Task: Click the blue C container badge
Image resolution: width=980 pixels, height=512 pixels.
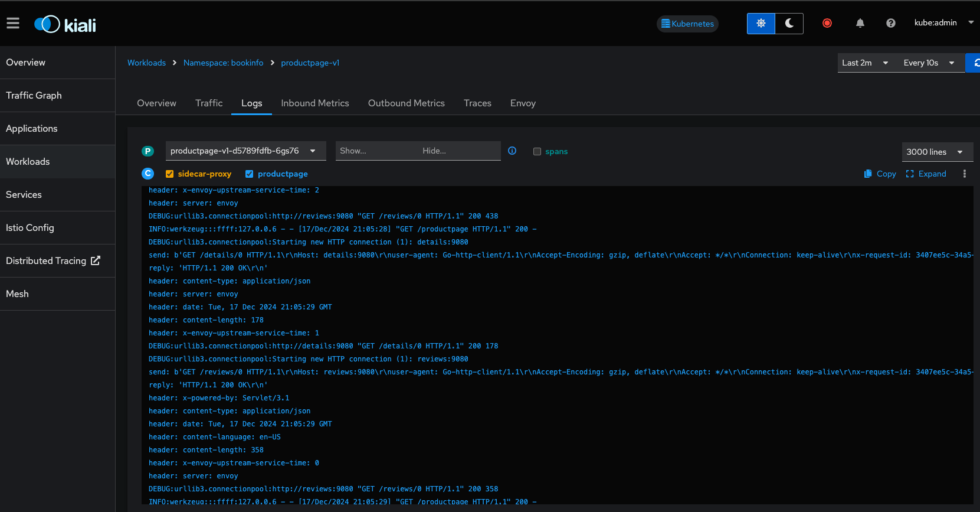Action: pyautogui.click(x=148, y=174)
